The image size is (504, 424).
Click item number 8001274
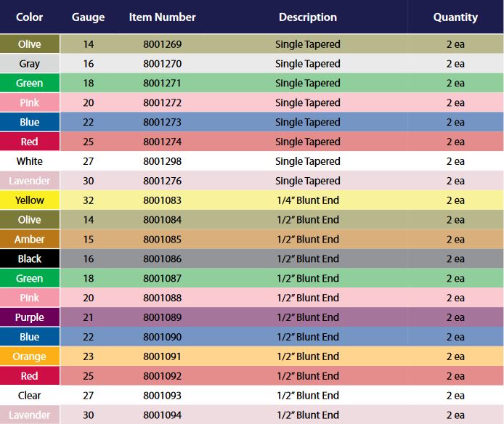pos(163,142)
